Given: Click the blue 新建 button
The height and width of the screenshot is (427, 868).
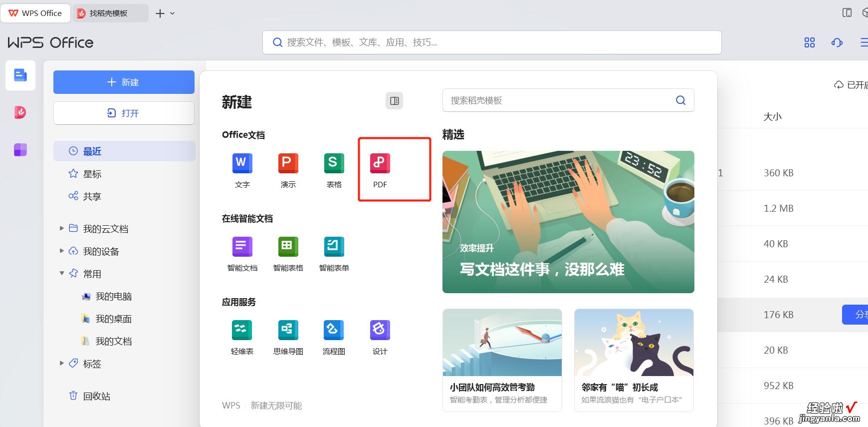Looking at the screenshot, I should point(124,82).
